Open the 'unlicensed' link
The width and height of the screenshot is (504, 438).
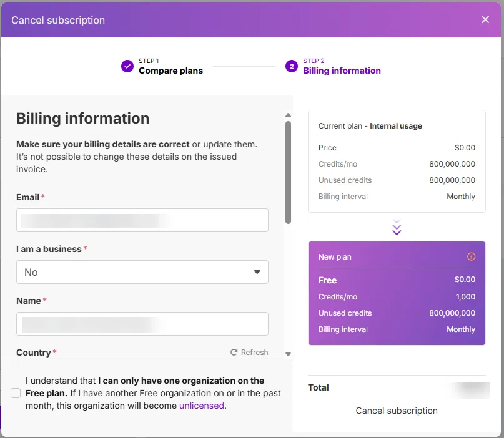[202, 406]
